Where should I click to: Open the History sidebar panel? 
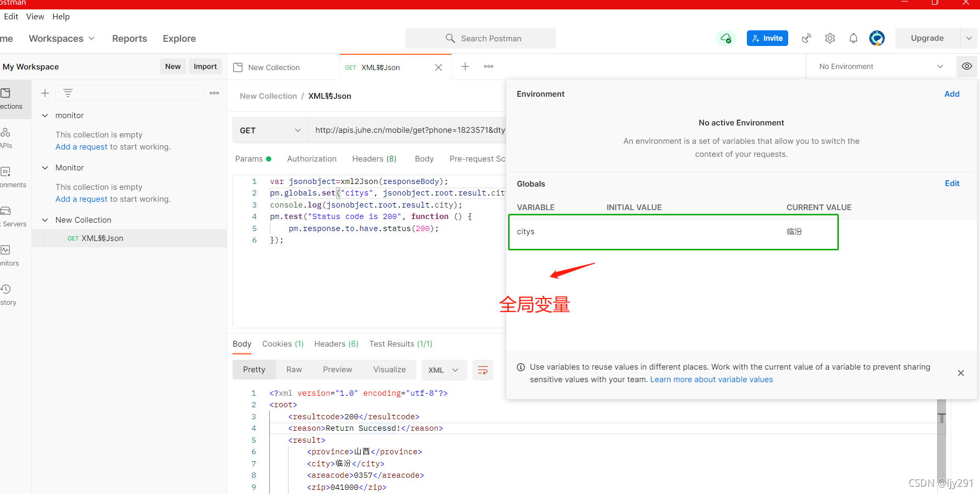(6, 290)
